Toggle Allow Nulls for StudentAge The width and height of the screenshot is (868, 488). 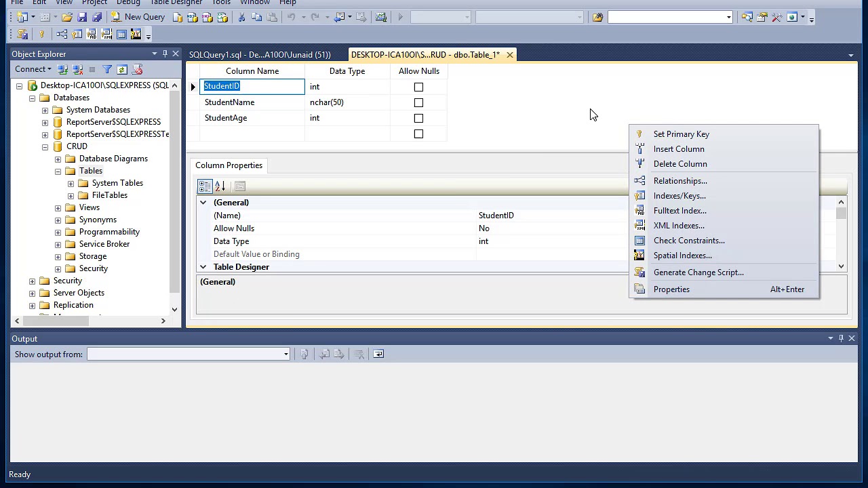(418, 118)
